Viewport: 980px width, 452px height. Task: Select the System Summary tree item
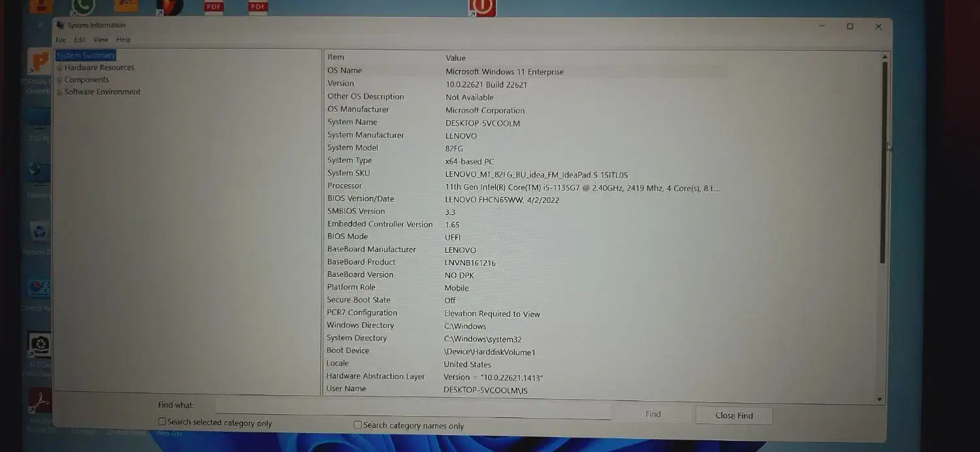tap(85, 55)
